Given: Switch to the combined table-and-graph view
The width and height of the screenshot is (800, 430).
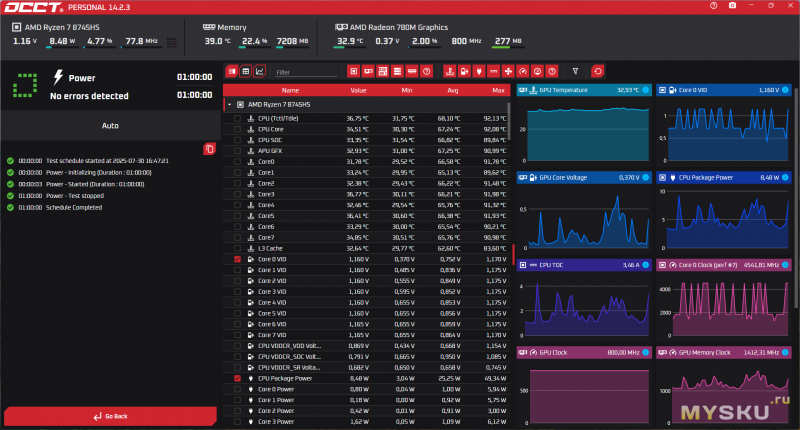Looking at the screenshot, I should point(232,71).
